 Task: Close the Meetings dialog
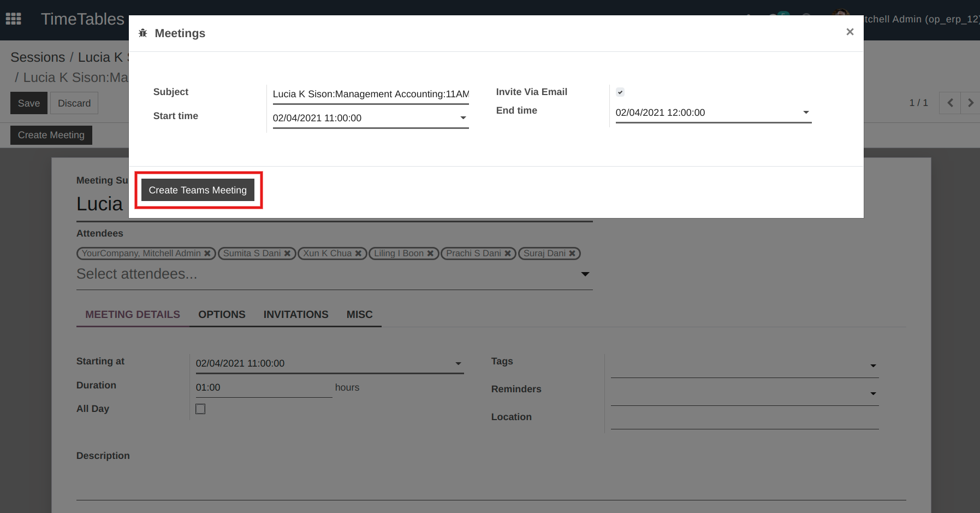pos(850,32)
